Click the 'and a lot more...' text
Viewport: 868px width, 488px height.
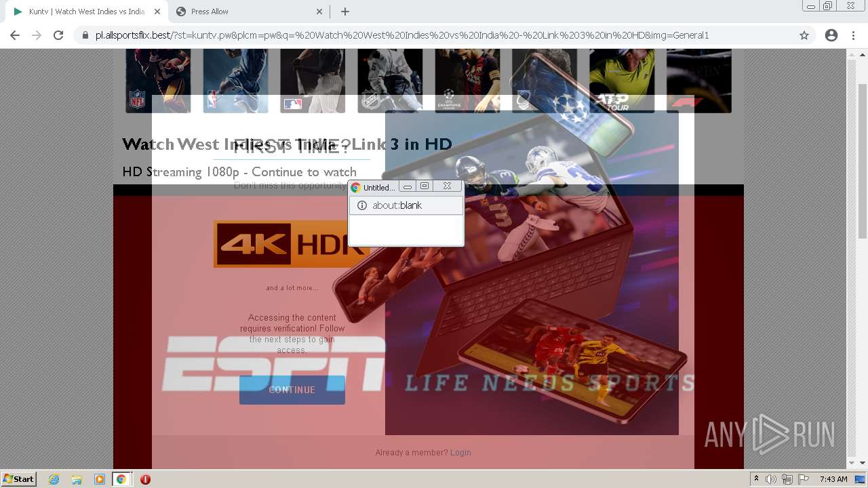point(292,288)
